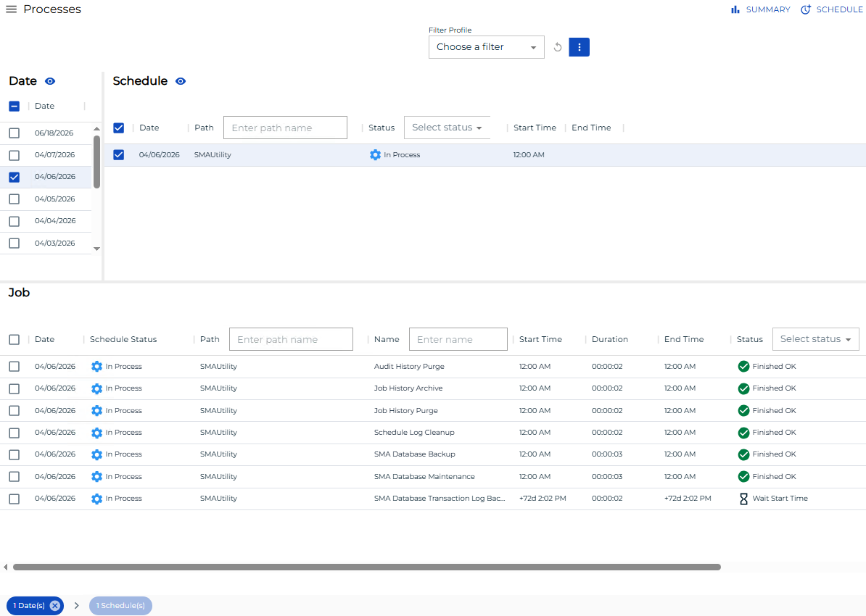Select the Audit History Purge job name
The width and height of the screenshot is (866, 616).
tap(409, 367)
